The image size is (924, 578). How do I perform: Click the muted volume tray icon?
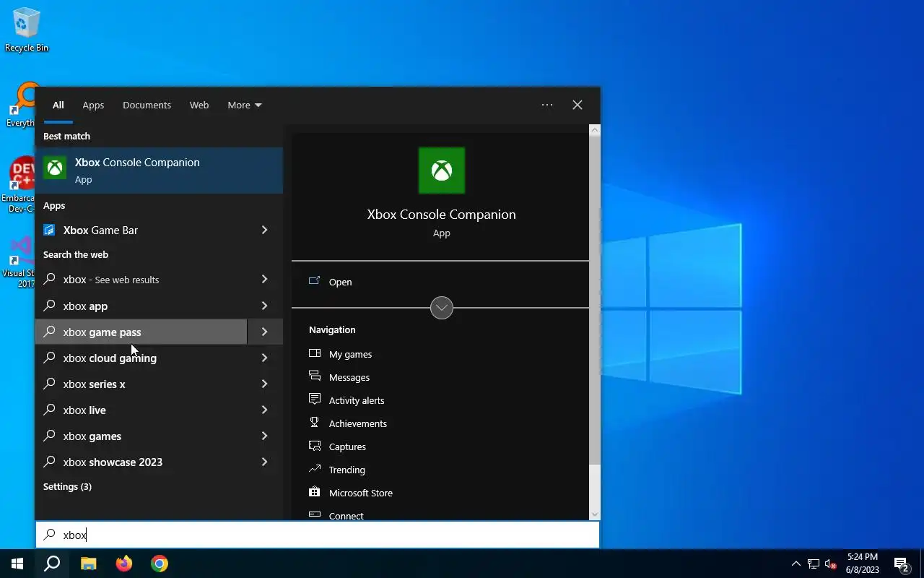[x=831, y=564]
